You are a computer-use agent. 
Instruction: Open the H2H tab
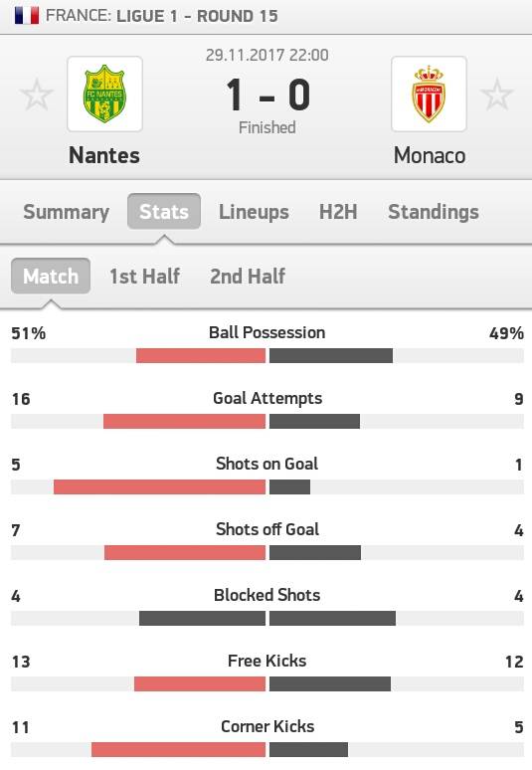(338, 212)
